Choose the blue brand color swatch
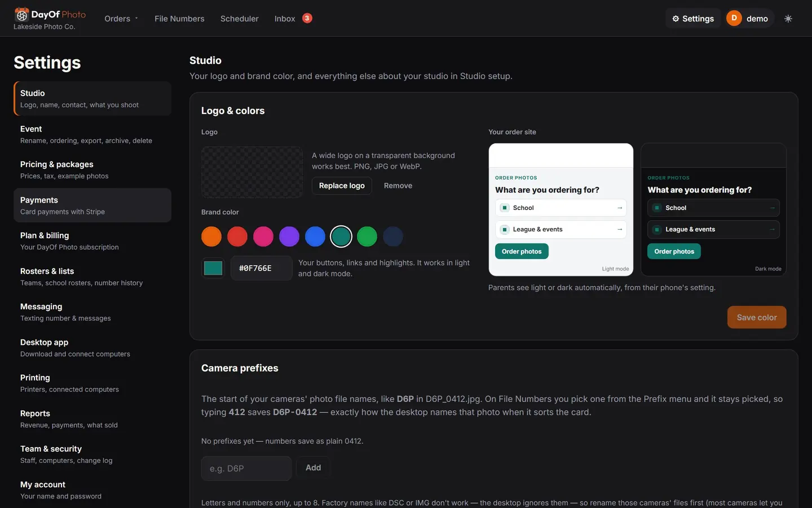Image resolution: width=812 pixels, height=508 pixels. coord(315,237)
